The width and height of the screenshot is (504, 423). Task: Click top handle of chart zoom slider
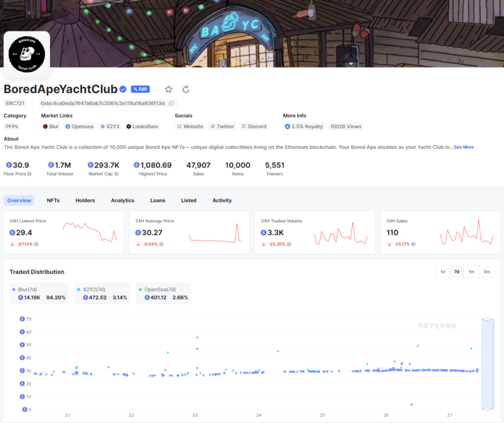coord(487,319)
